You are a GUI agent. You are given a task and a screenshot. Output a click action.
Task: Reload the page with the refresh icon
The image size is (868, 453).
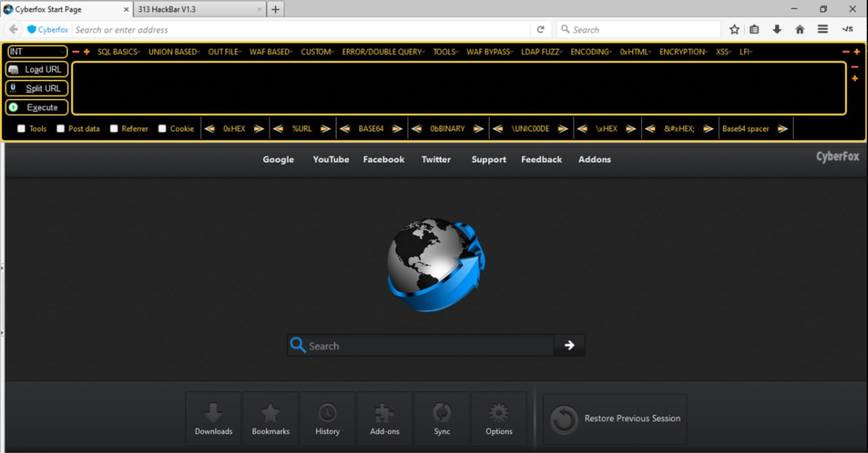pos(540,29)
